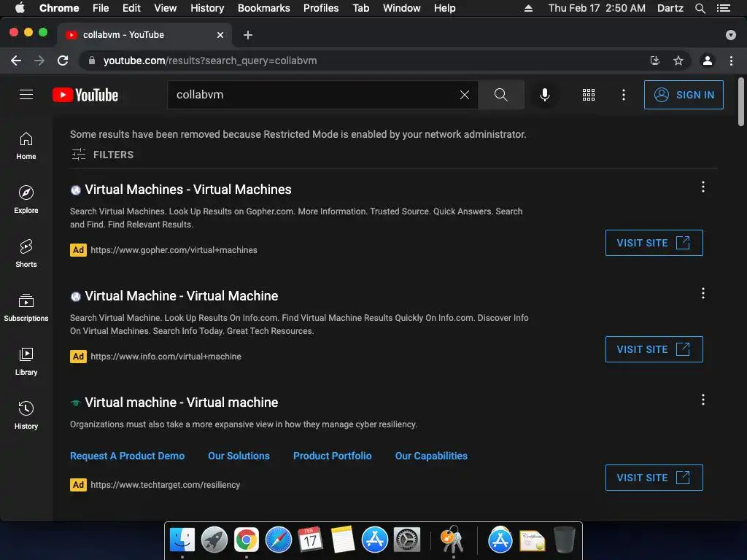Open the 'Product Portfolio' link

point(332,456)
